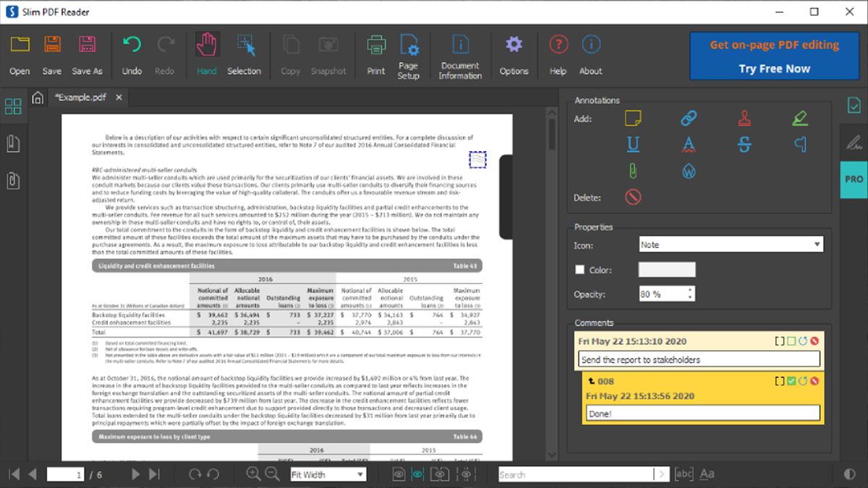This screenshot has width=868, height=488.
Task: Mark the 008 comment as resolved
Action: pos(791,381)
